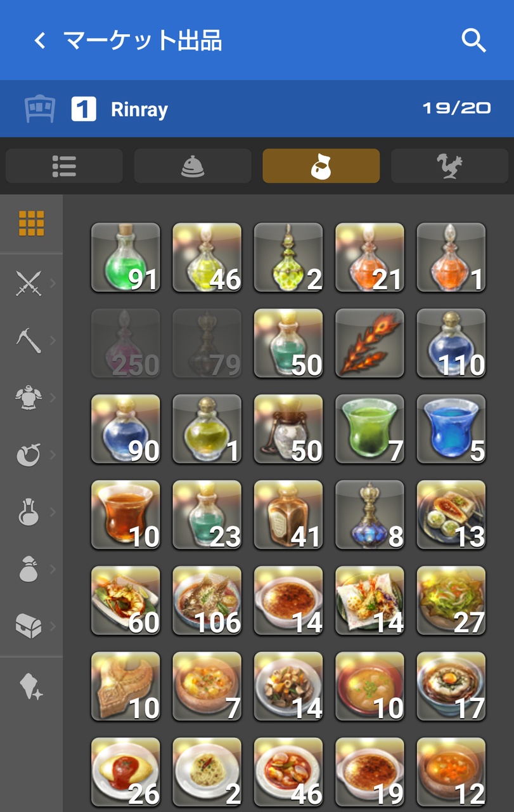The height and width of the screenshot is (812, 514).
Task: Open the treasure chest category
Action: click(x=29, y=626)
